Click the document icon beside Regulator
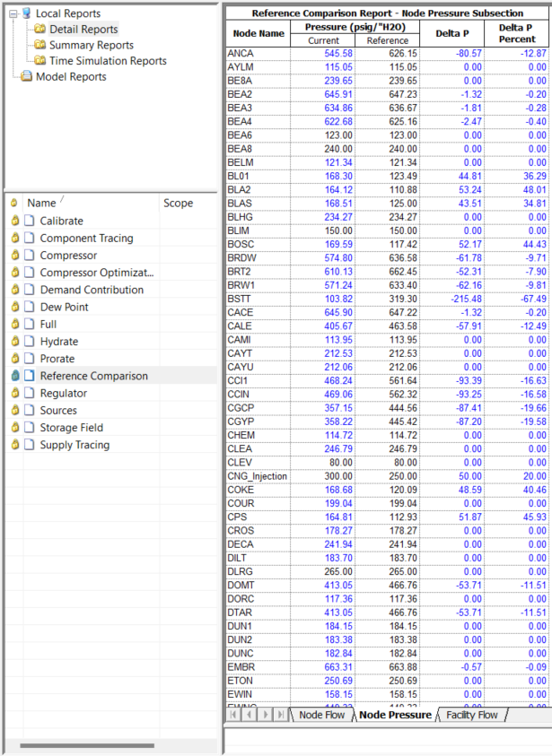 coord(30,393)
